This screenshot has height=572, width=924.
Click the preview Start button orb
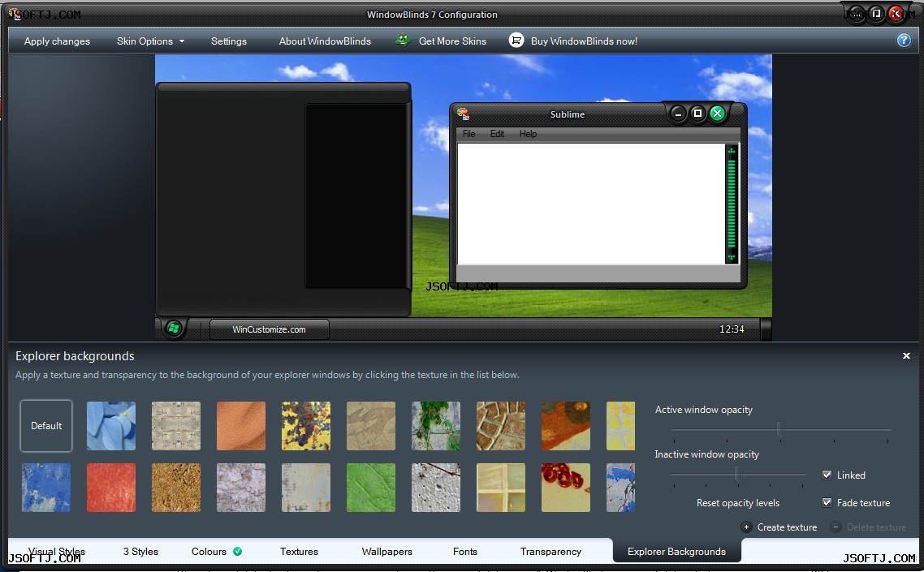tap(173, 328)
